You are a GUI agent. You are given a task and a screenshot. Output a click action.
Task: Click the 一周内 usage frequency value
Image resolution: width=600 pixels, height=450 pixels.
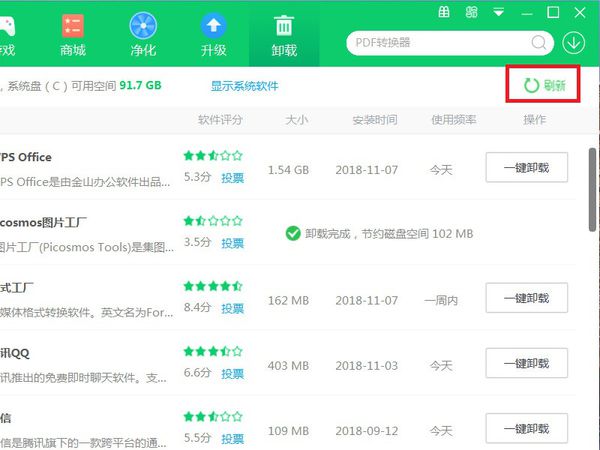[441, 300]
